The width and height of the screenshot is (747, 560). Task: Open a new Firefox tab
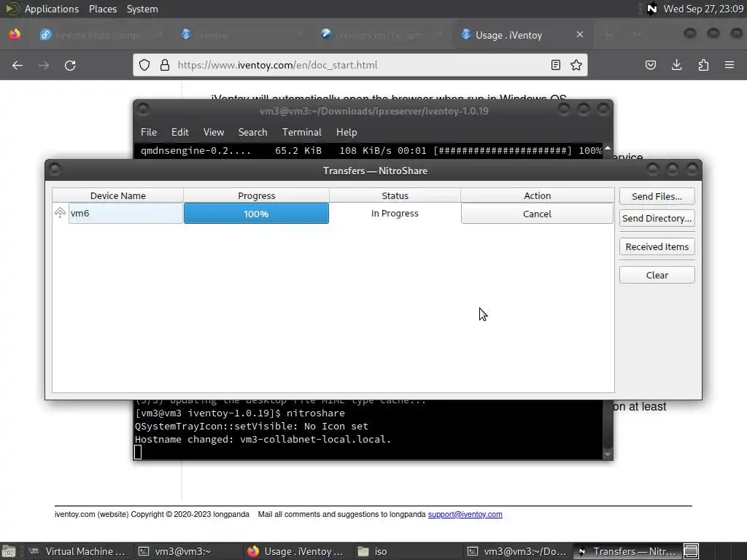point(608,35)
